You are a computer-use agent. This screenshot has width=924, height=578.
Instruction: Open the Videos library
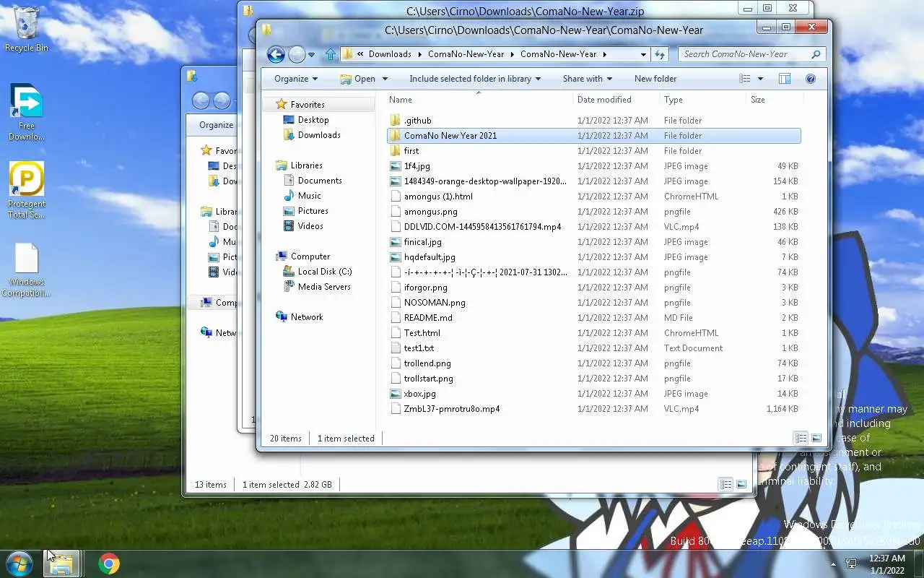pyautogui.click(x=310, y=226)
